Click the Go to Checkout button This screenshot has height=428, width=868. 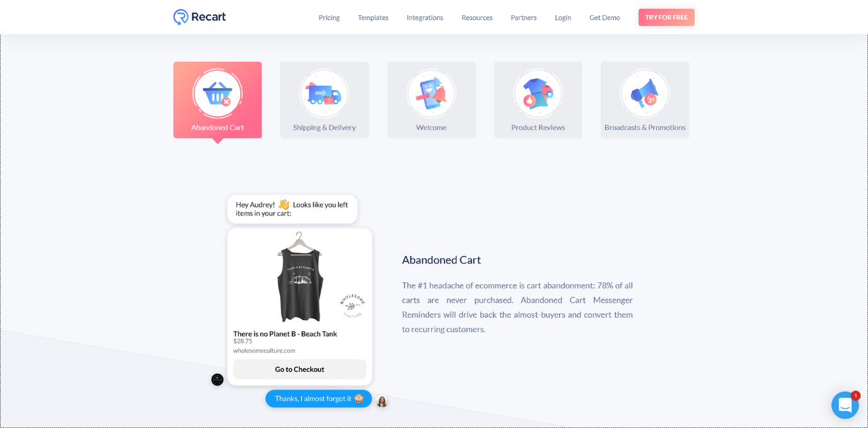299,369
